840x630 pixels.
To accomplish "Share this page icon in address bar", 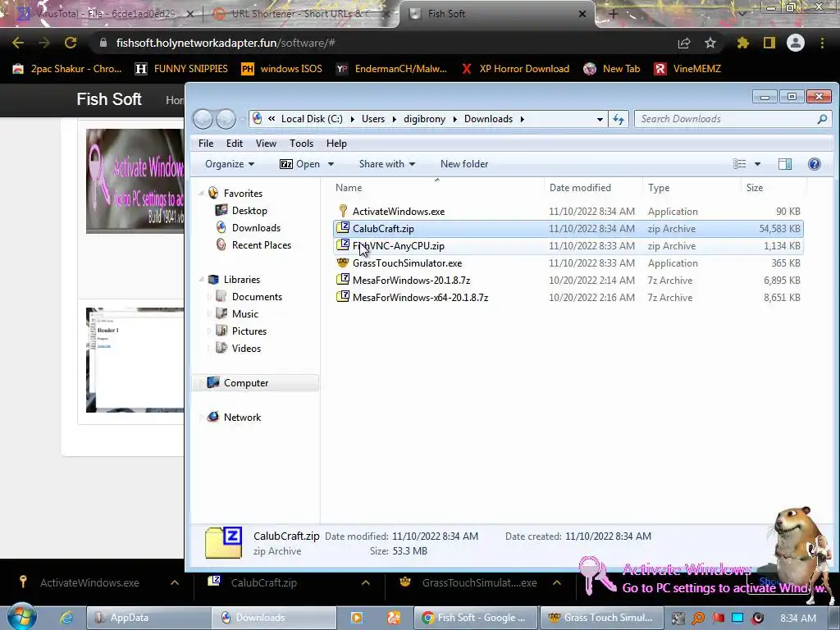I will click(x=684, y=43).
